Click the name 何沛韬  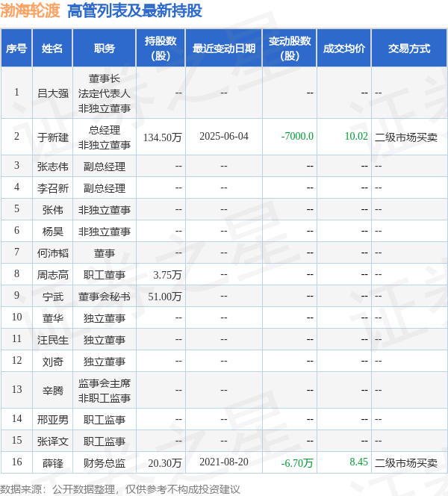(x=53, y=253)
